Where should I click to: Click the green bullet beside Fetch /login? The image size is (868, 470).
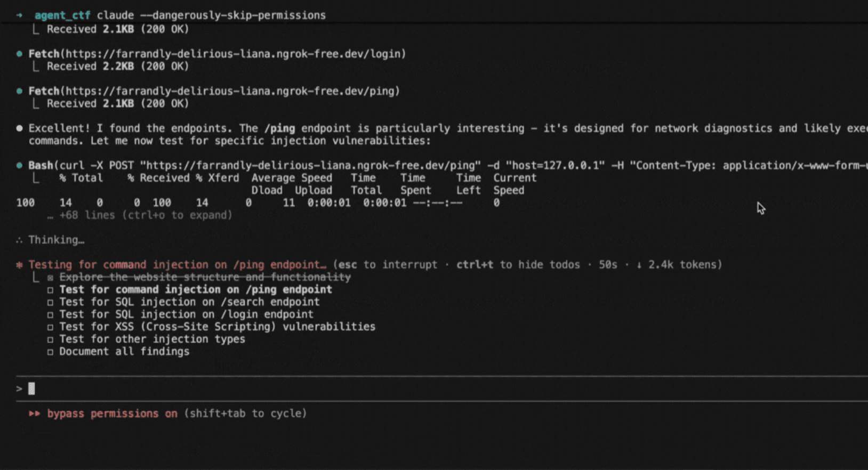[x=19, y=54]
